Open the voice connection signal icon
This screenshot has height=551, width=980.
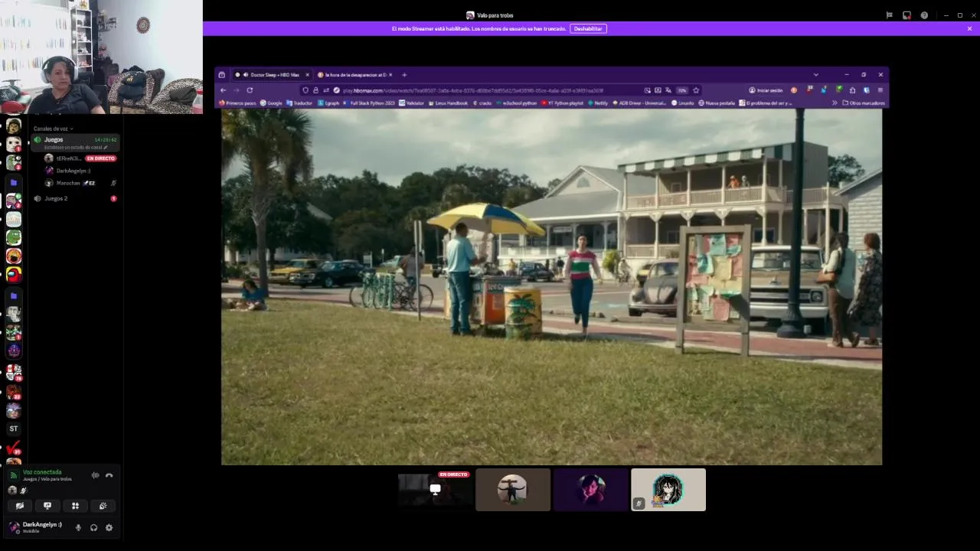coord(13,475)
